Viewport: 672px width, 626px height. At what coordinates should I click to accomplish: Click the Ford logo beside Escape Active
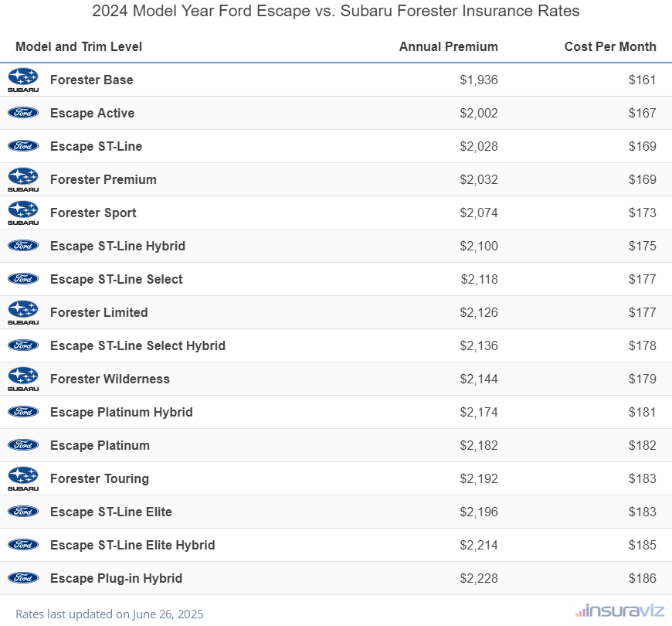pyautogui.click(x=23, y=113)
